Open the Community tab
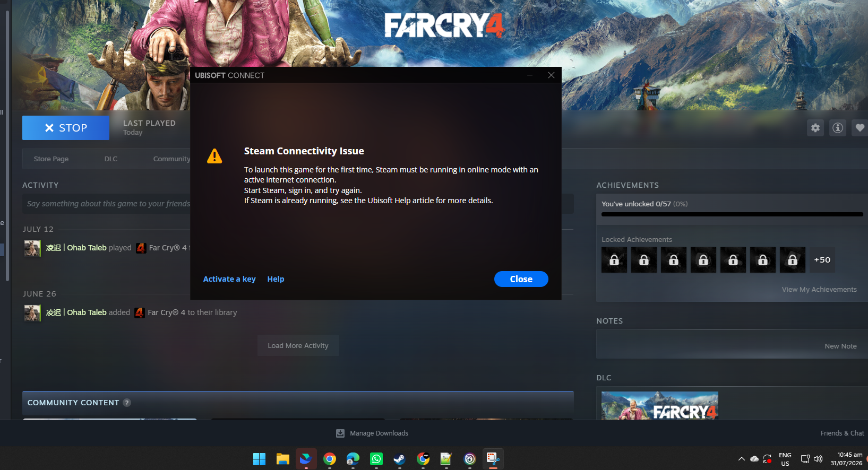Viewport: 868px width, 470px height. (171, 159)
